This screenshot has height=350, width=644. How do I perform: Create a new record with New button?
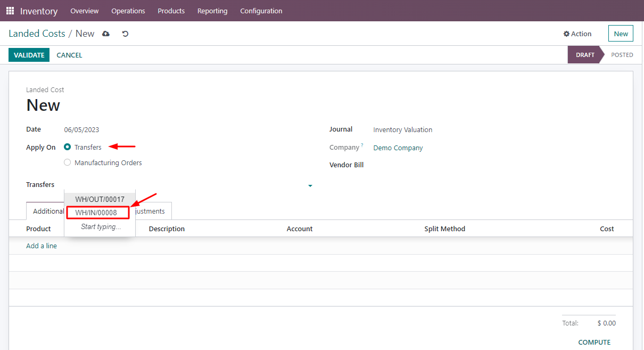click(621, 34)
